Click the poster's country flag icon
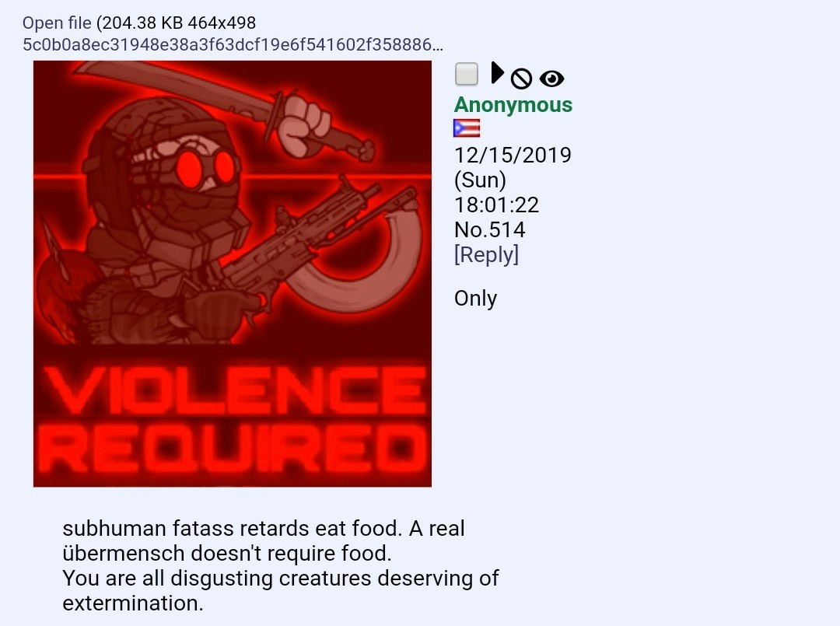 (x=467, y=128)
